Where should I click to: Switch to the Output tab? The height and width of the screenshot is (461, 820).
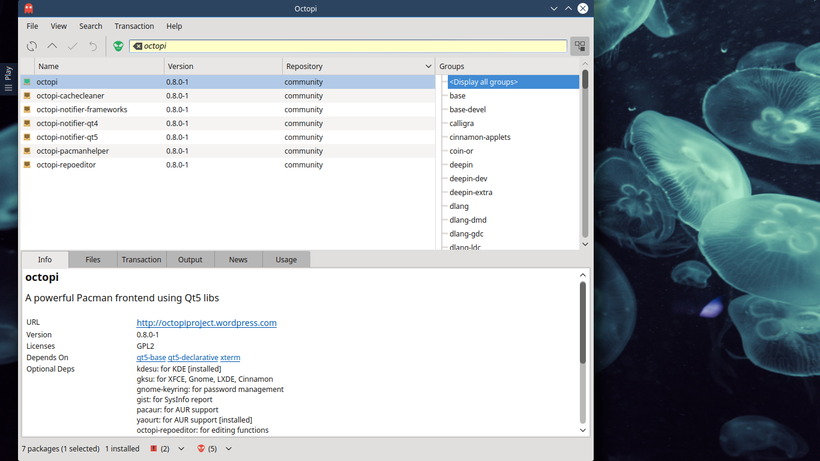click(190, 260)
